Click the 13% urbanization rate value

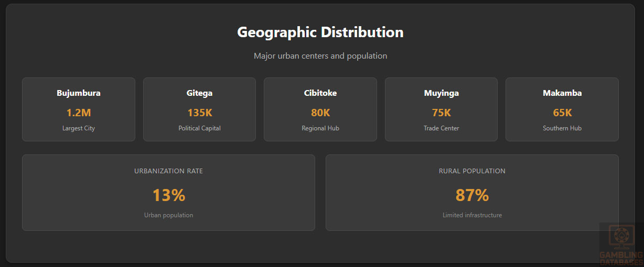[168, 195]
